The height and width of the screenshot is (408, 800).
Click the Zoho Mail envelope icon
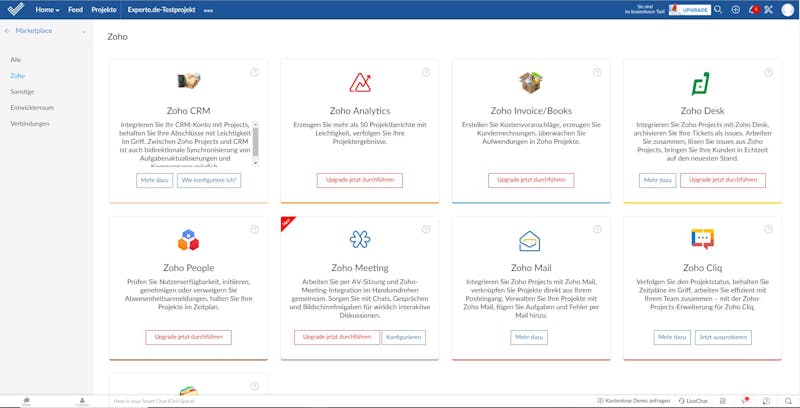(x=530, y=241)
